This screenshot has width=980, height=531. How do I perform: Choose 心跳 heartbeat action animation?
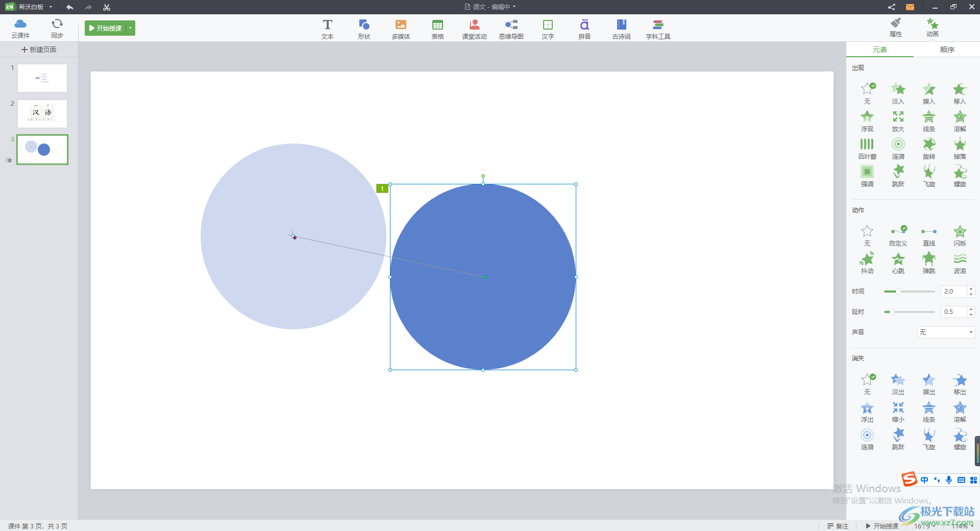tap(898, 263)
